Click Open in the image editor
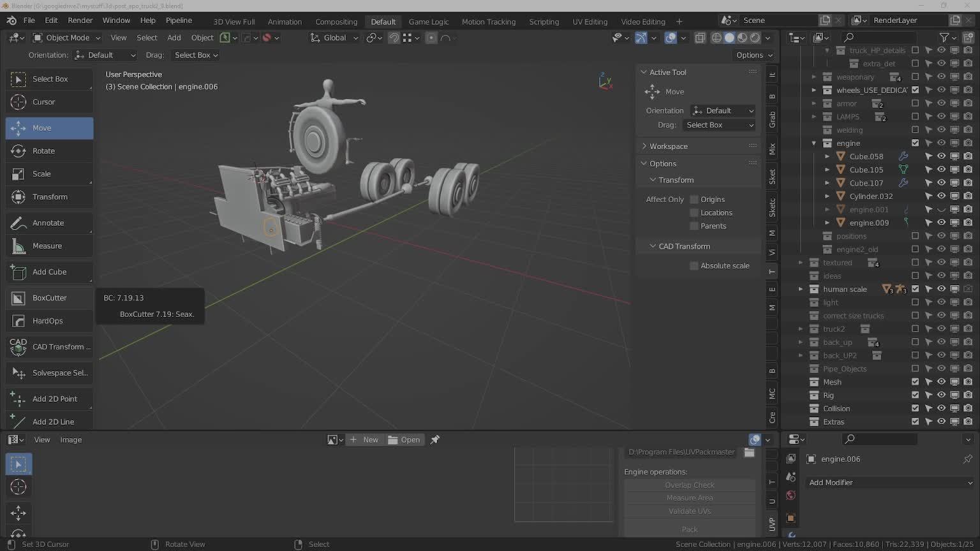 point(405,440)
